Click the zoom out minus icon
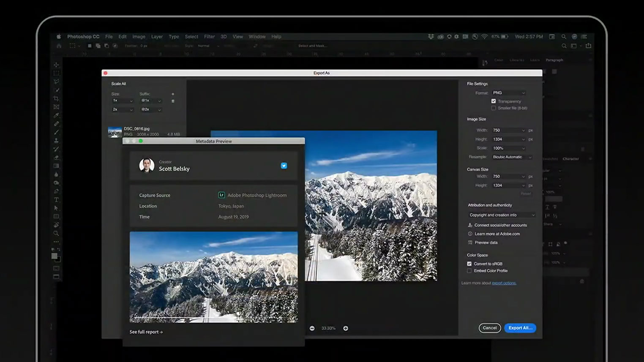The height and width of the screenshot is (362, 644). (312, 328)
